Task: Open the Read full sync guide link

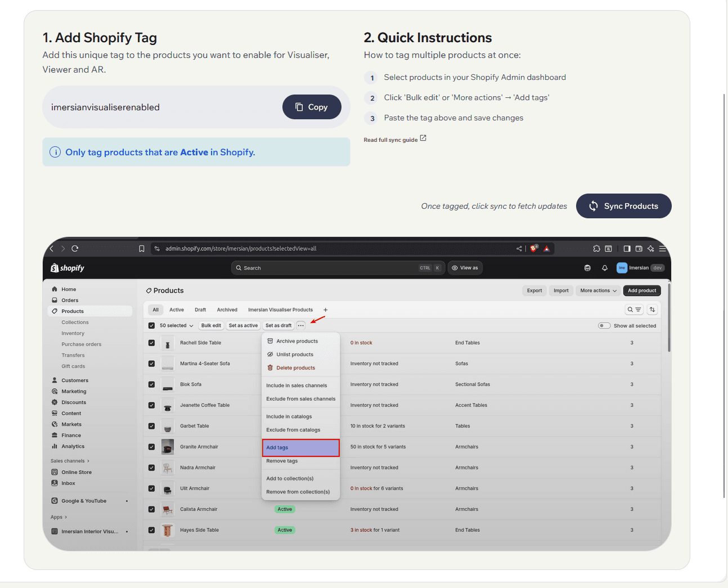Action: point(395,139)
